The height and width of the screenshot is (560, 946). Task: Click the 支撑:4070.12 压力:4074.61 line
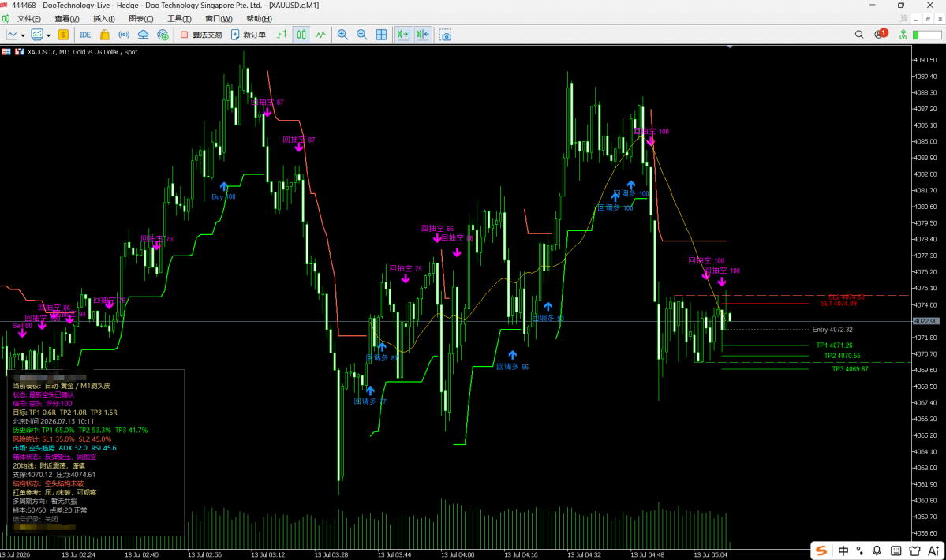point(54,475)
